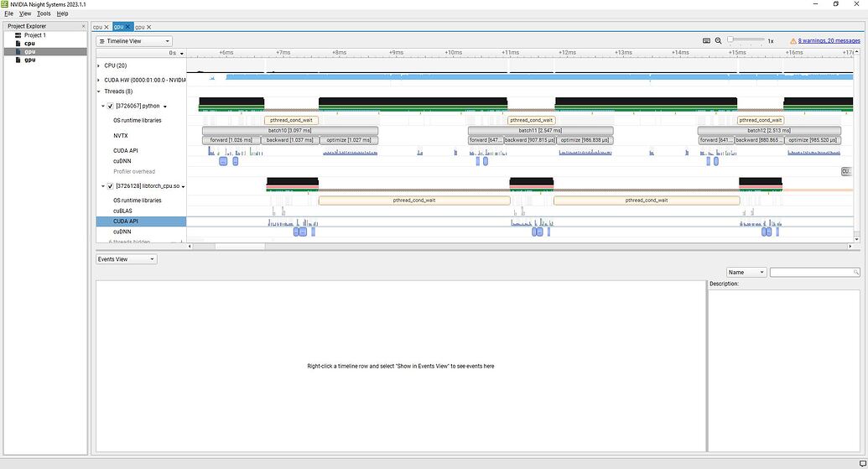The image size is (868, 469).
Task: Uncheck the [3726067] python thread checkbox
Action: [110, 107]
